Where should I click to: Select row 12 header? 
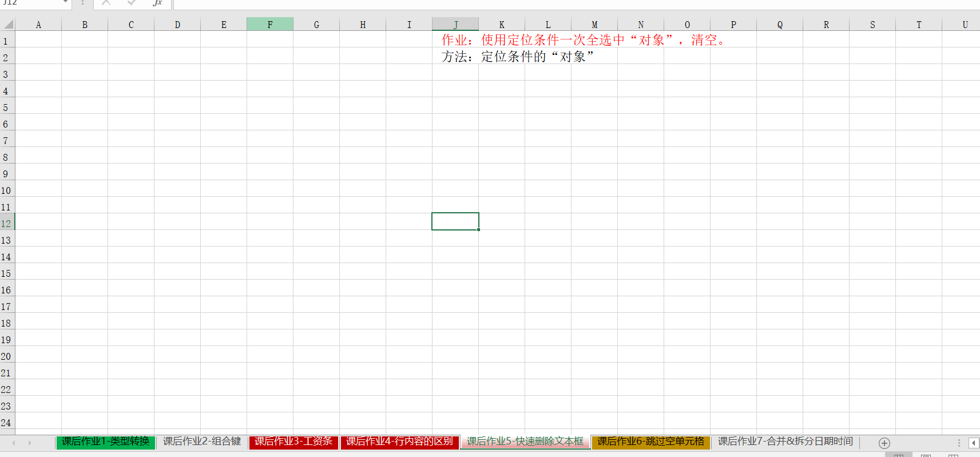click(x=7, y=222)
